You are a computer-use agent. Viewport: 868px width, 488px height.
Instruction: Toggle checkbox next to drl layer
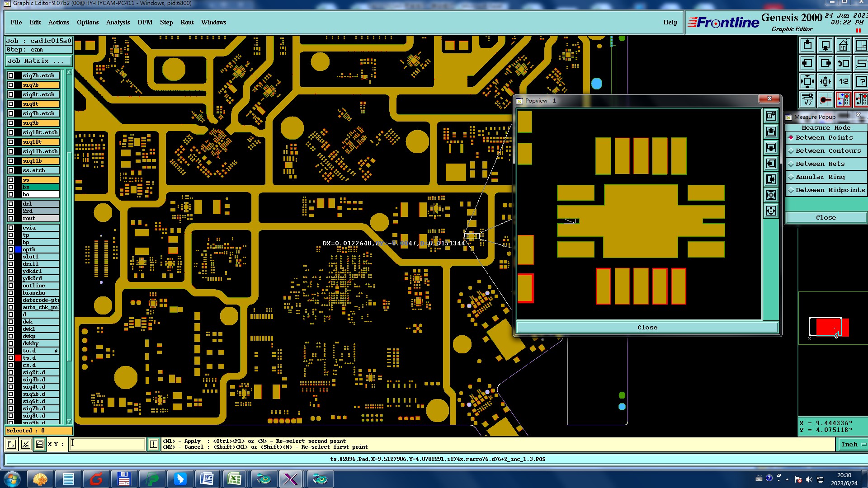(x=11, y=204)
